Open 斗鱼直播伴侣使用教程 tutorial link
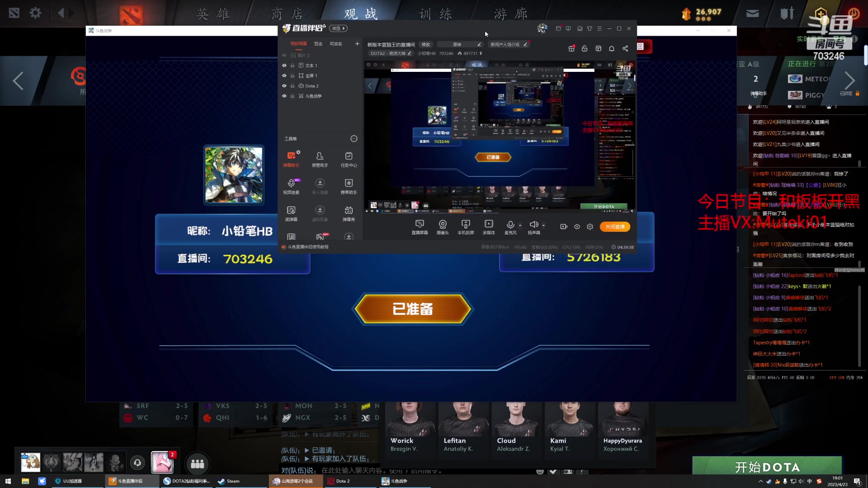This screenshot has width=868, height=488. (308, 247)
